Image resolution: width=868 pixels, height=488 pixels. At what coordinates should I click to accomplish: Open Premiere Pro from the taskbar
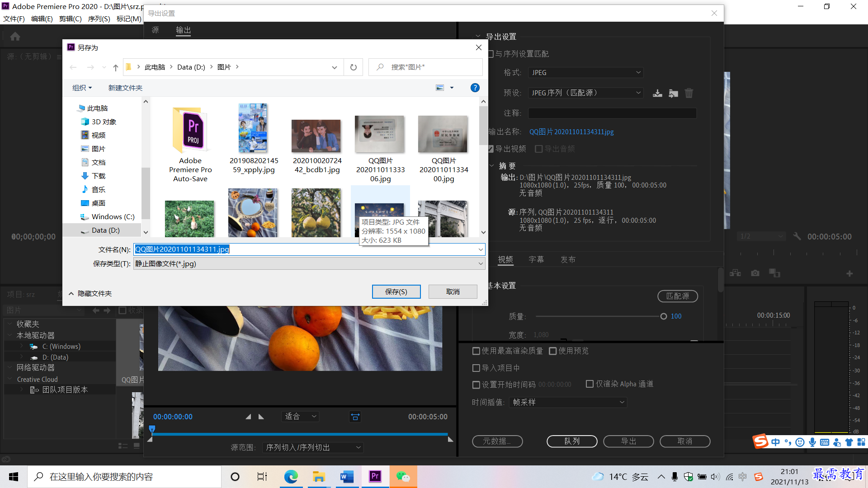tap(375, 476)
